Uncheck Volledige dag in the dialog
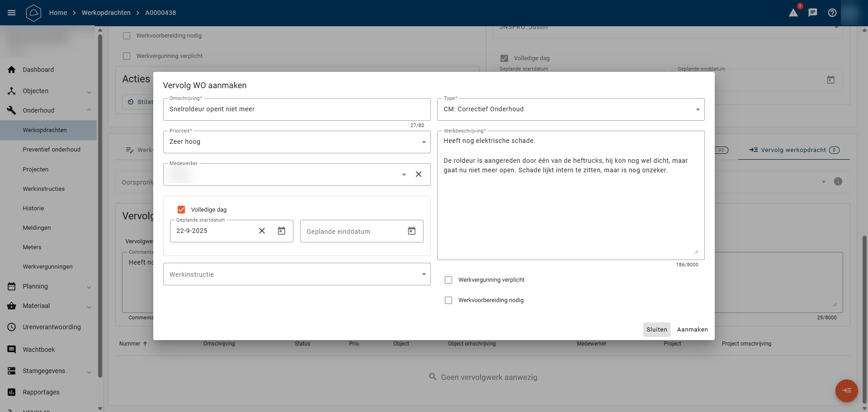The width and height of the screenshot is (868, 412). (x=181, y=210)
